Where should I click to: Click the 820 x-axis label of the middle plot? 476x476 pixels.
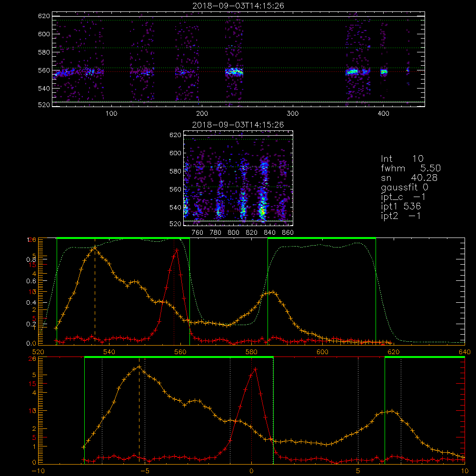[x=252, y=233]
